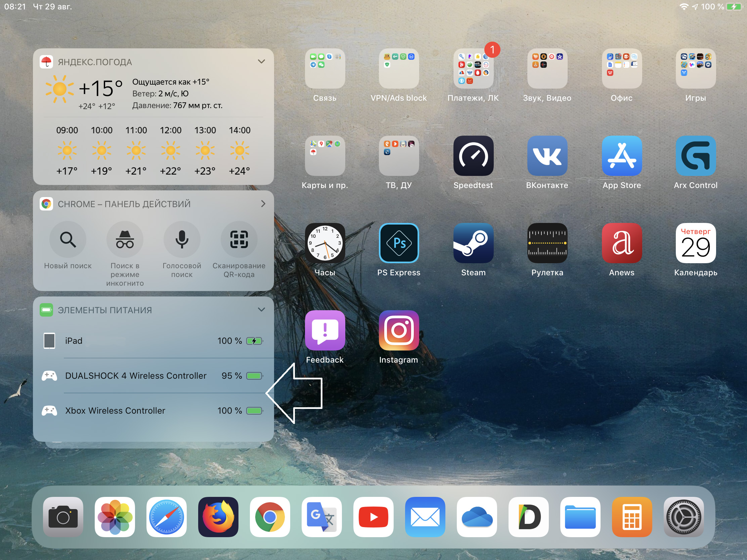Expand the Chrome actions widget chevron
This screenshot has width=747, height=560.
click(x=263, y=204)
